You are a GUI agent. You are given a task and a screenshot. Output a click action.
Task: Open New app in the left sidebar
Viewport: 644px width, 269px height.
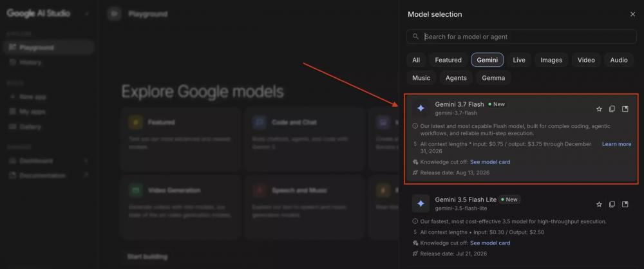[48, 97]
